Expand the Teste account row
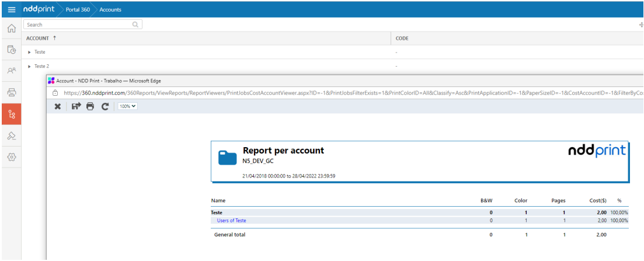 [x=29, y=52]
